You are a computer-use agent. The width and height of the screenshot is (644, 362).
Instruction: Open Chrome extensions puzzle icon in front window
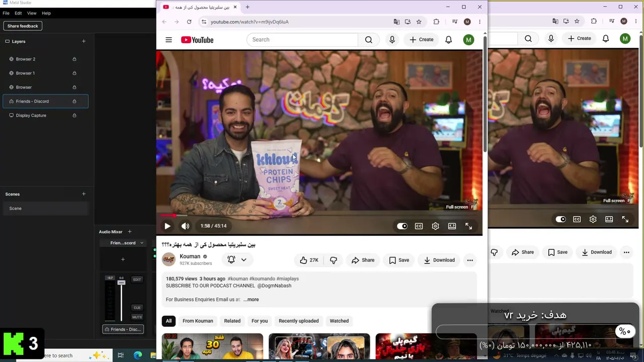pyautogui.click(x=436, y=22)
